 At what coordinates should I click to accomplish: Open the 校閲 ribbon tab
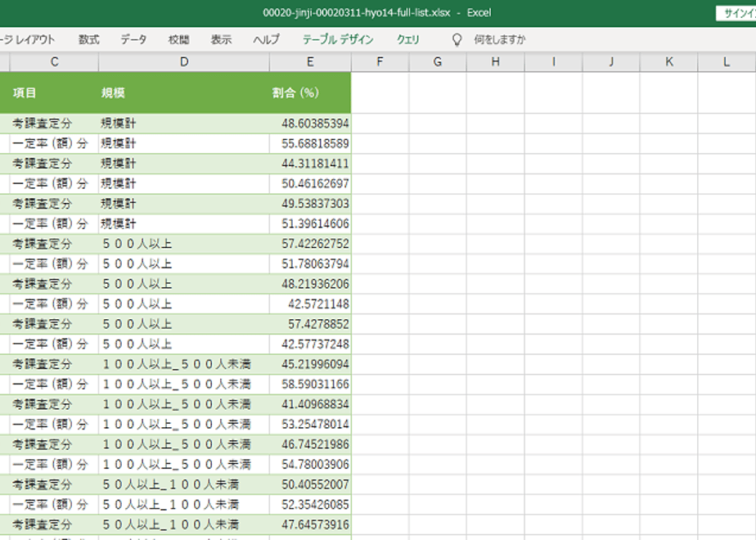point(178,39)
